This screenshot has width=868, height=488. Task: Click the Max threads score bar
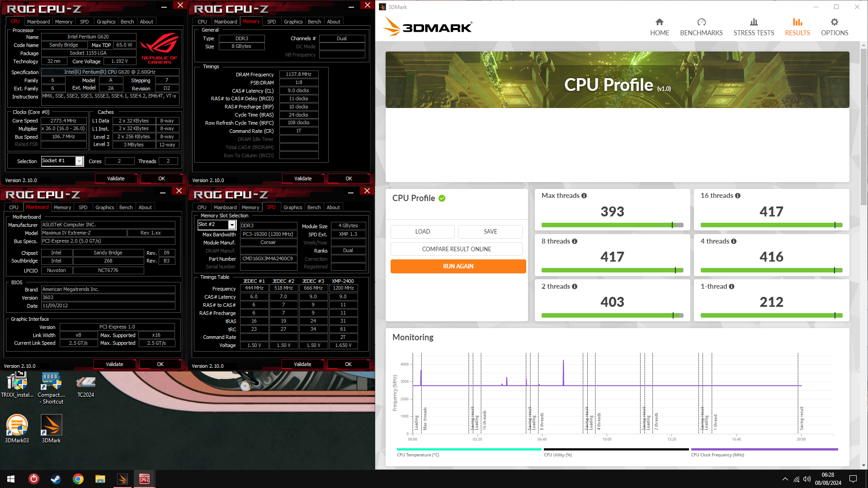[612, 225]
